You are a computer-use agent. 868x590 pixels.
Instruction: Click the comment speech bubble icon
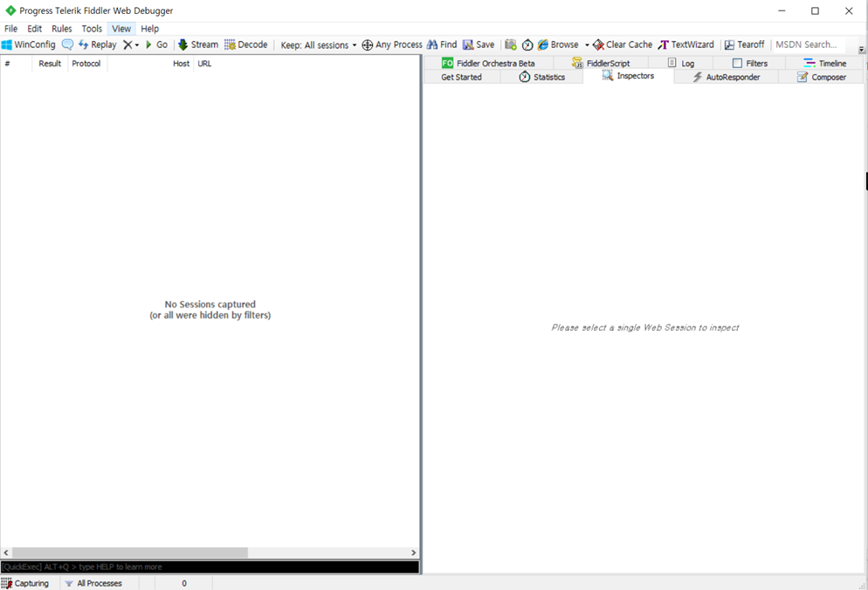[x=67, y=45]
